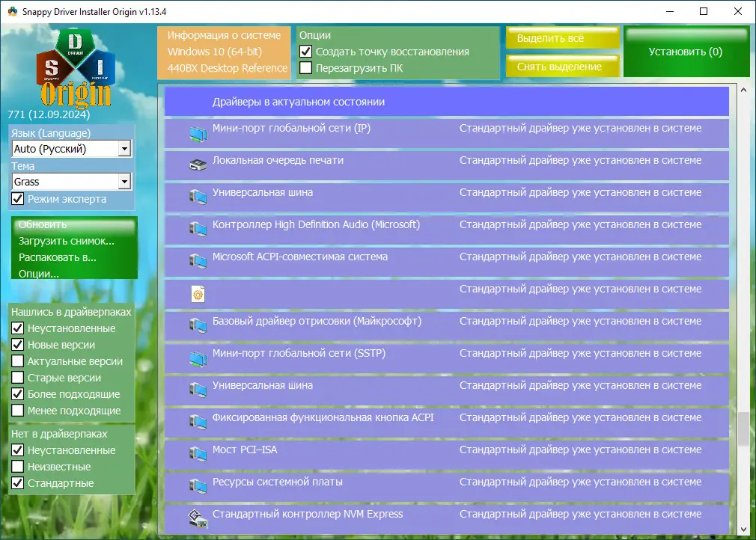This screenshot has height=540, width=756.
Task: Enable Старые версии filter checkbox
Action: 17,377
